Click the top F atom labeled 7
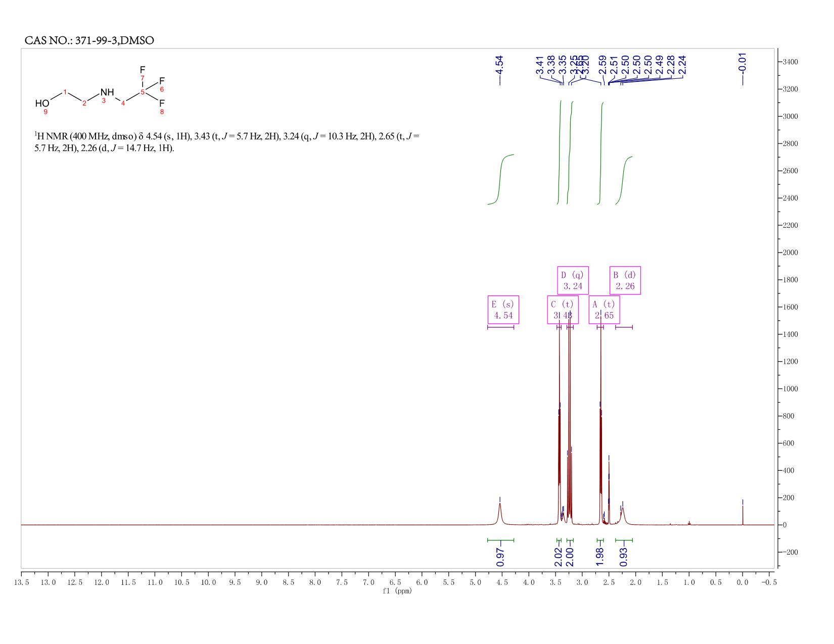Viewport: 834px width, 644px height. 143,70
